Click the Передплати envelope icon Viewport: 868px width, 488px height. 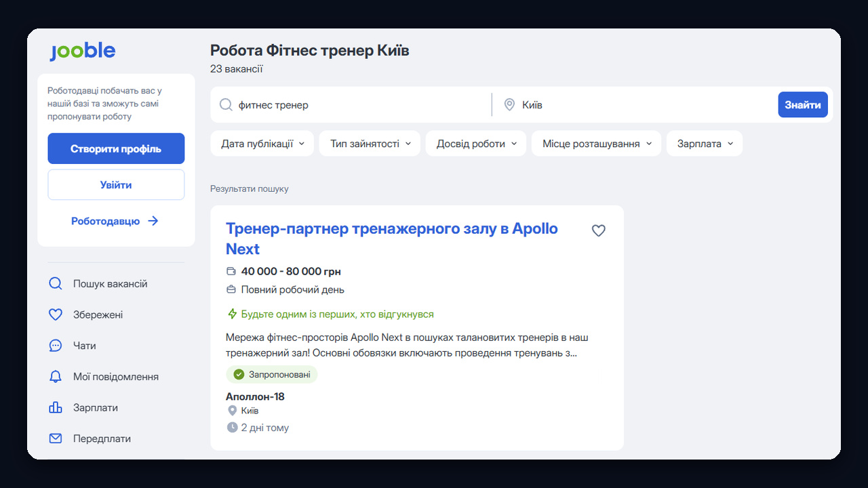tap(56, 439)
